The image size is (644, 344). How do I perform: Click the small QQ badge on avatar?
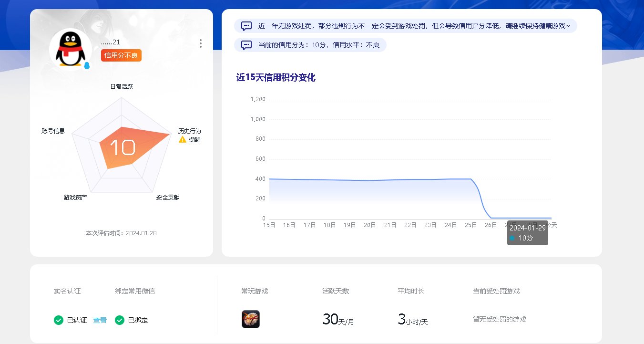tap(87, 66)
